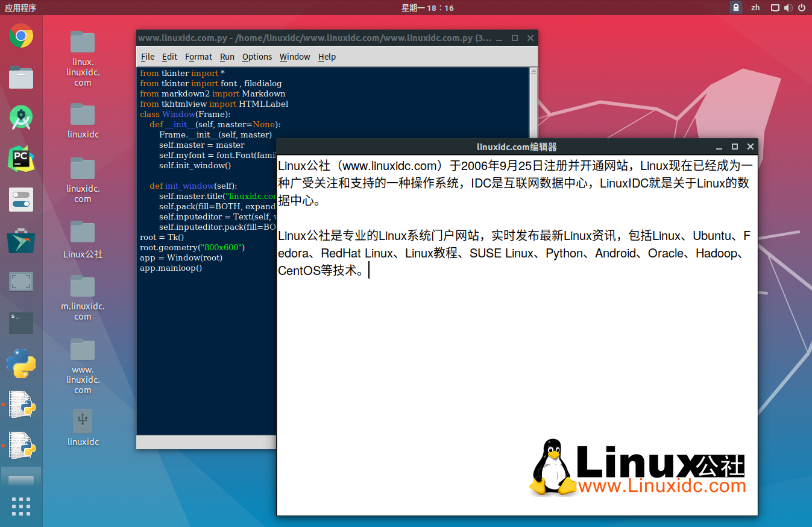Viewport: 812px width, 527px height.
Task: Select the www.linuxidc.com desktop folder
Action: 83,366
